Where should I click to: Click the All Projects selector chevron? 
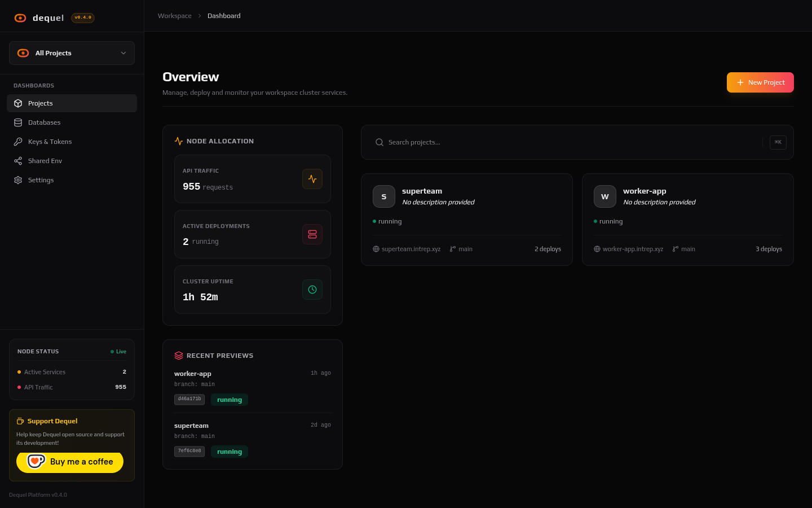point(123,53)
